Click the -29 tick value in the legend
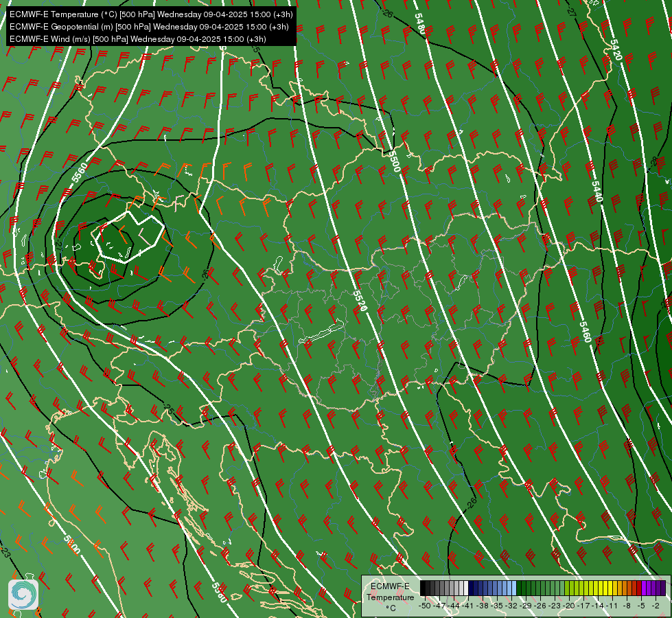The width and height of the screenshot is (672, 618). pos(526,606)
